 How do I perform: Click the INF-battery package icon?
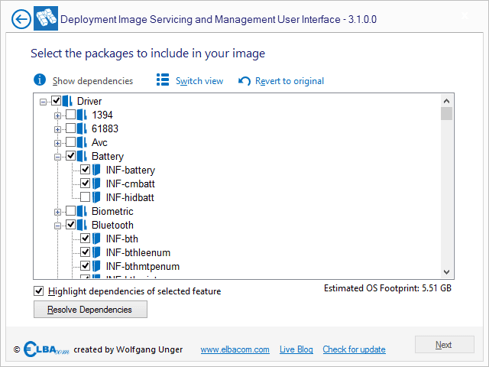96,170
